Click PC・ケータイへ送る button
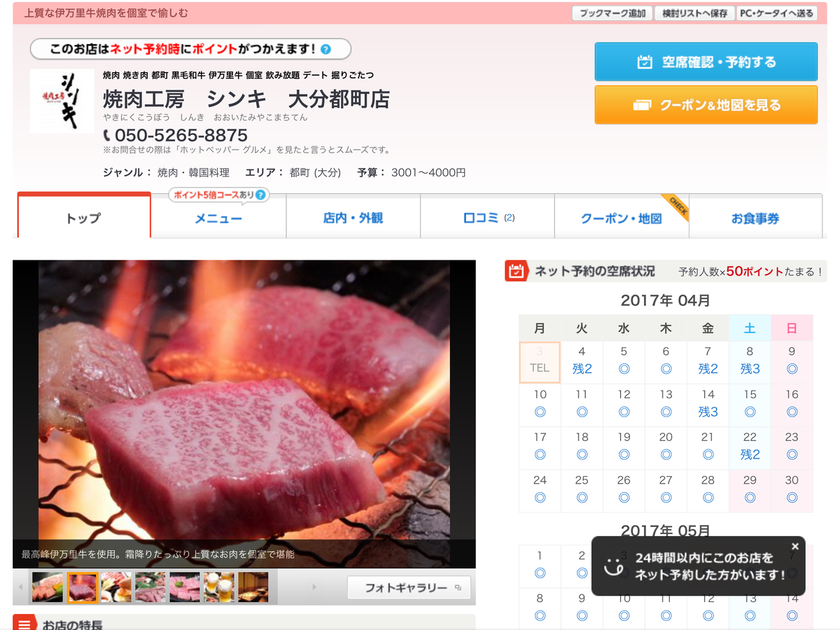The width and height of the screenshot is (840, 630). click(777, 13)
